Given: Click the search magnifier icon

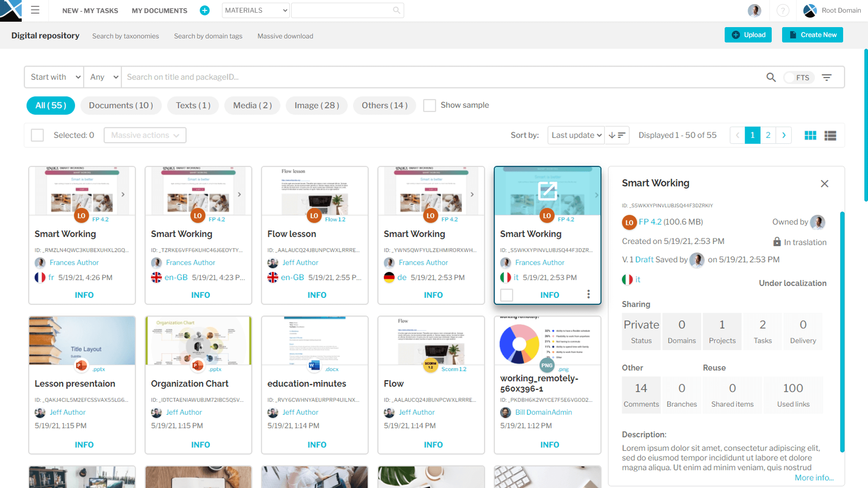Looking at the screenshot, I should (x=771, y=77).
